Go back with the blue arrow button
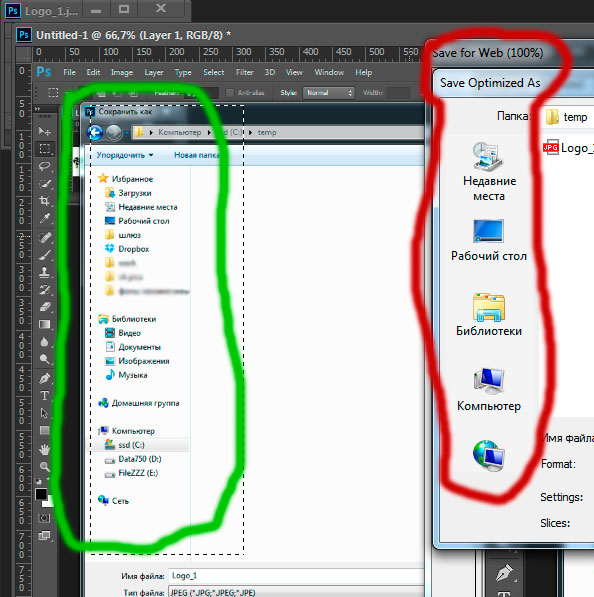 (x=95, y=132)
